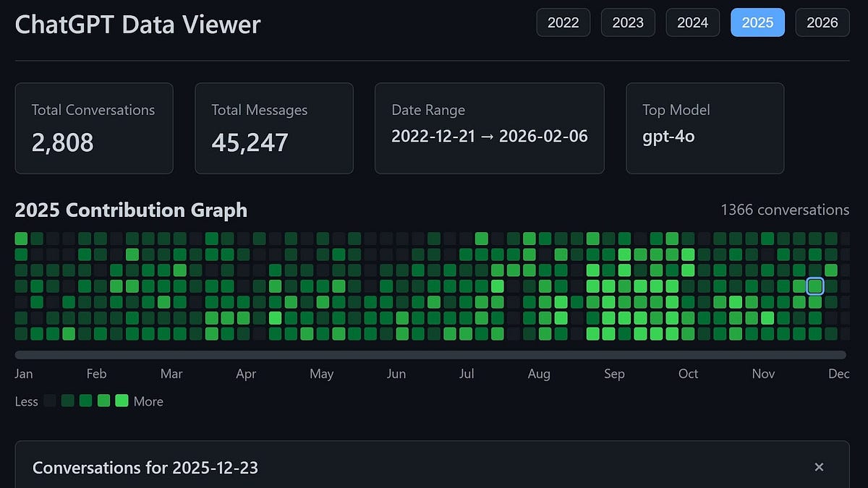Click the empty gray square next to Less
Screen dimensions: 868x488
(x=49, y=401)
